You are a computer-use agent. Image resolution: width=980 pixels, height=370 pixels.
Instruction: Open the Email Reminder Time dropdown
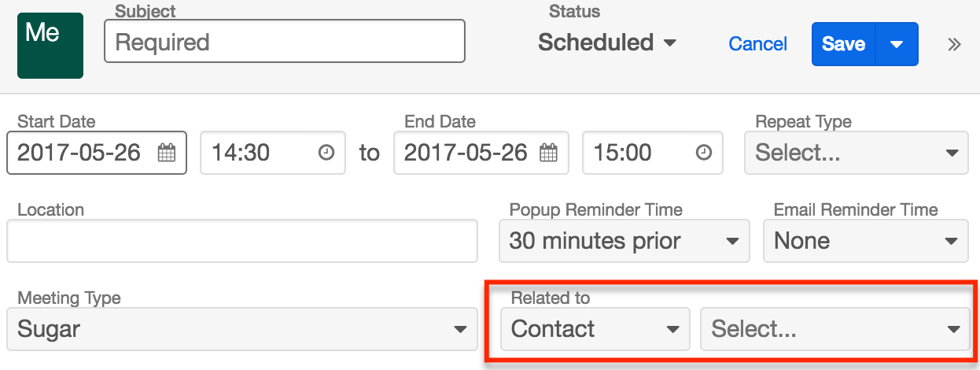865,241
